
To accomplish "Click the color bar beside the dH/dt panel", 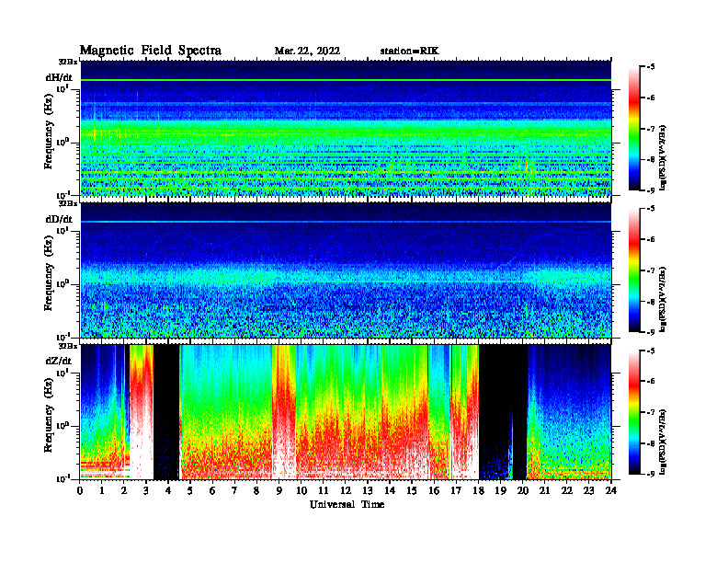I will [634, 129].
